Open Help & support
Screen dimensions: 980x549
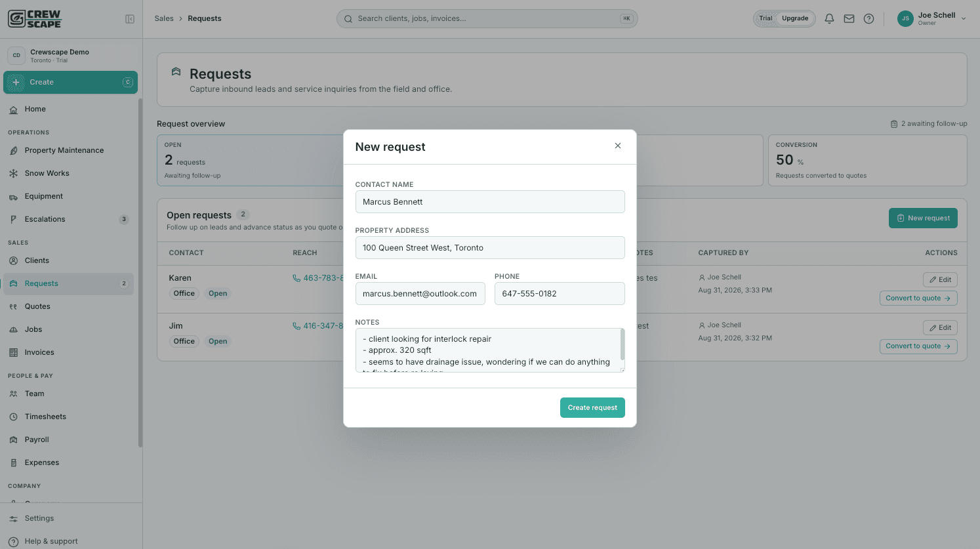point(70,542)
